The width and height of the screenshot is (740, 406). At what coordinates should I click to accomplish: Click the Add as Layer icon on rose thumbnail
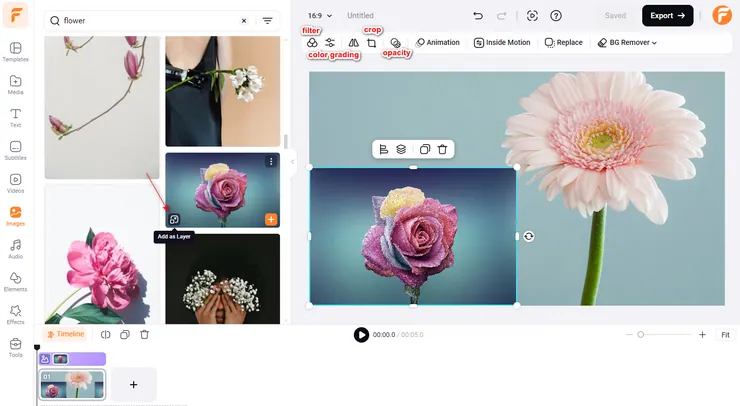click(x=174, y=219)
